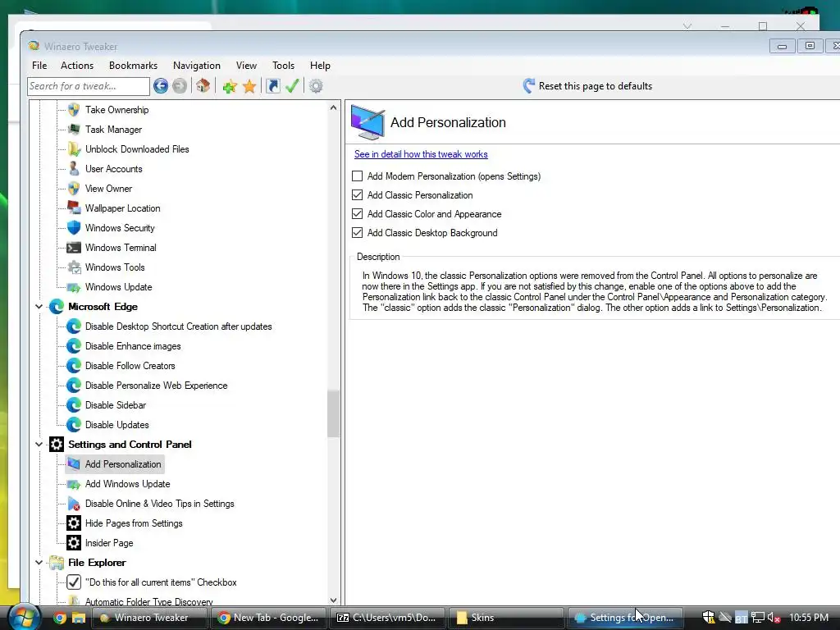Select Disable Updates under Microsoft Edge
The height and width of the screenshot is (630, 840).
[x=116, y=425]
